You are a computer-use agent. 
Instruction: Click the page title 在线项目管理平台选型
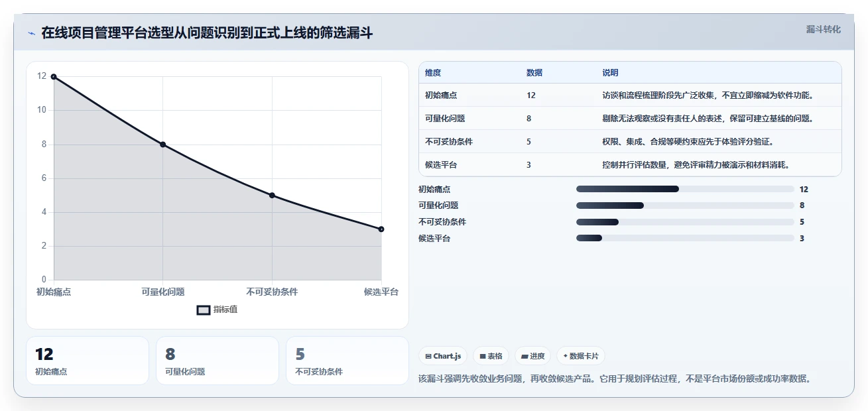click(x=208, y=32)
